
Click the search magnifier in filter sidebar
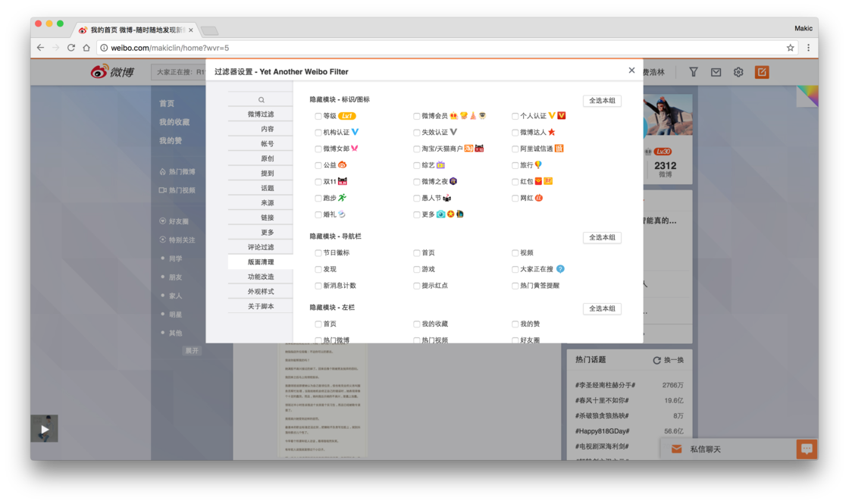262,99
